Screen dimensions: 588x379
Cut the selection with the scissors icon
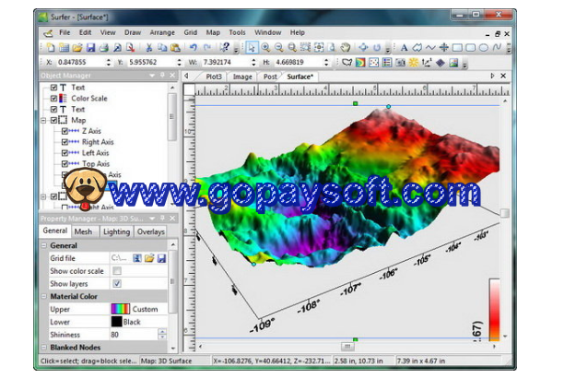point(149,48)
